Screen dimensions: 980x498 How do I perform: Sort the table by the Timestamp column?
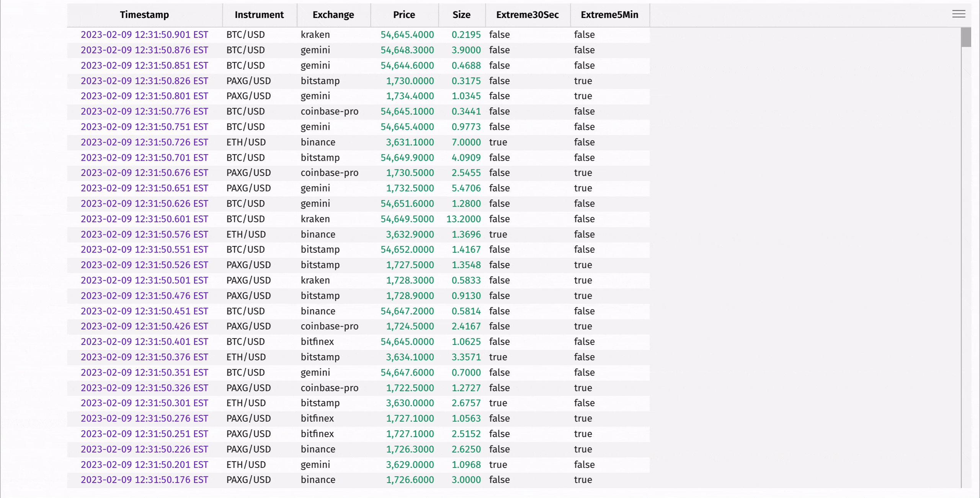coord(144,15)
